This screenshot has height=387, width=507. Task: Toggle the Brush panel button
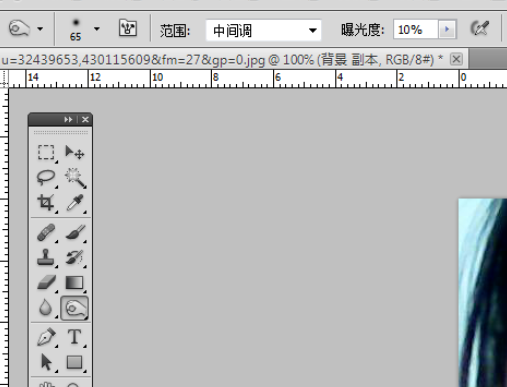click(128, 28)
